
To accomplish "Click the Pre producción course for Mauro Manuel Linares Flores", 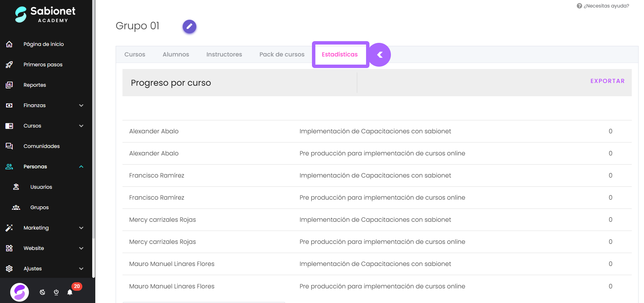I will [x=382, y=286].
